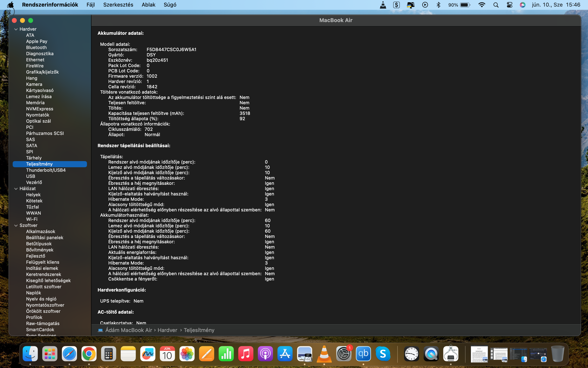This screenshot has width=588, height=368.
Task: Open Podcasts app in the dock
Action: point(265,354)
